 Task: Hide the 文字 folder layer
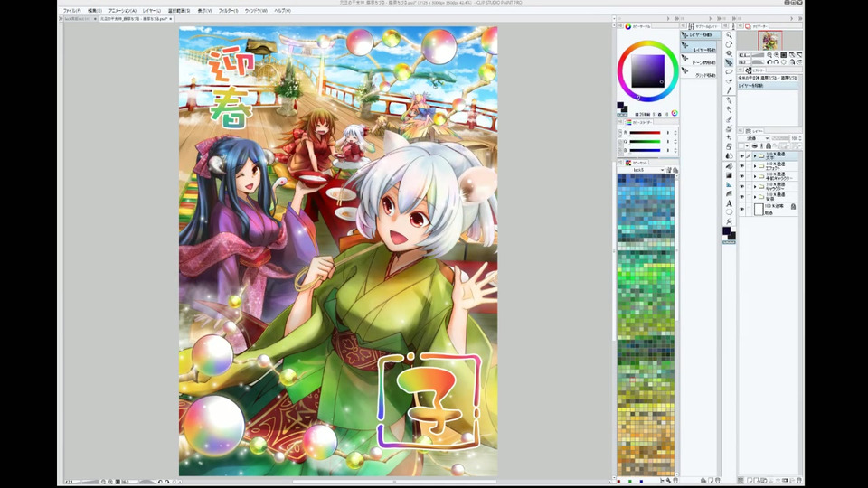741,156
